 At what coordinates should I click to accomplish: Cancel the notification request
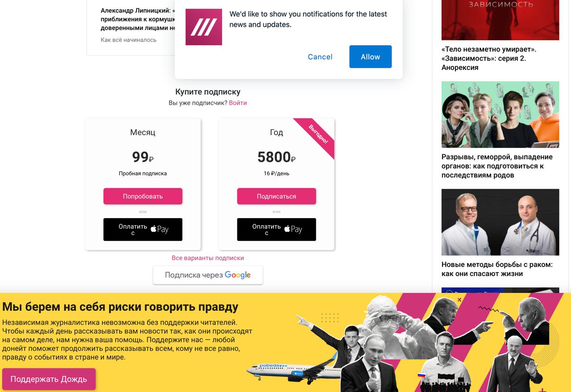[x=320, y=57]
